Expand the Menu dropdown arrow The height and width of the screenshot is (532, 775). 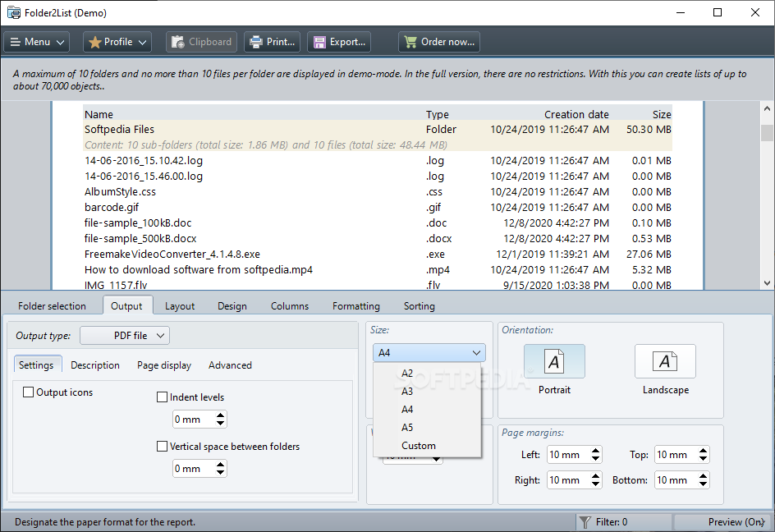click(60, 43)
